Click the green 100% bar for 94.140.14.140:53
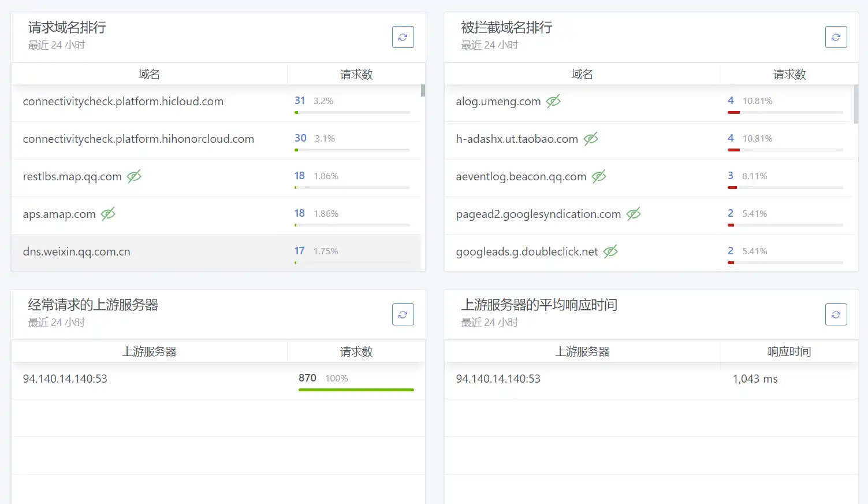The image size is (868, 504). click(356, 390)
